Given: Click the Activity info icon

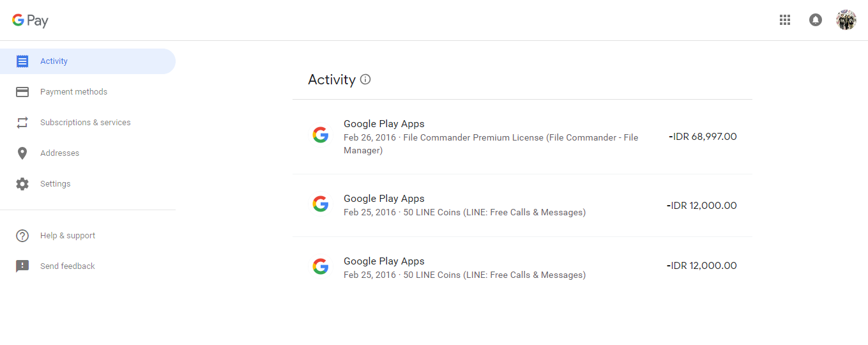Looking at the screenshot, I should (x=365, y=79).
